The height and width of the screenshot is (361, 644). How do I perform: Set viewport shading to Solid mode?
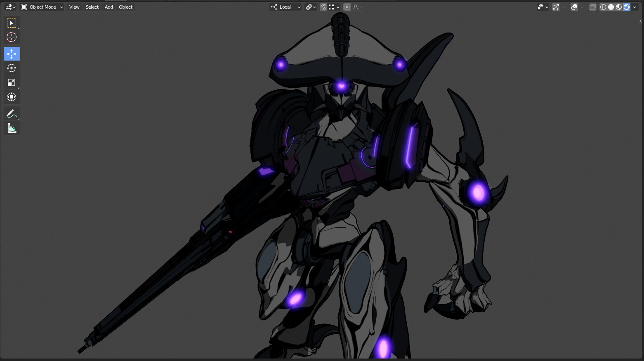point(611,7)
